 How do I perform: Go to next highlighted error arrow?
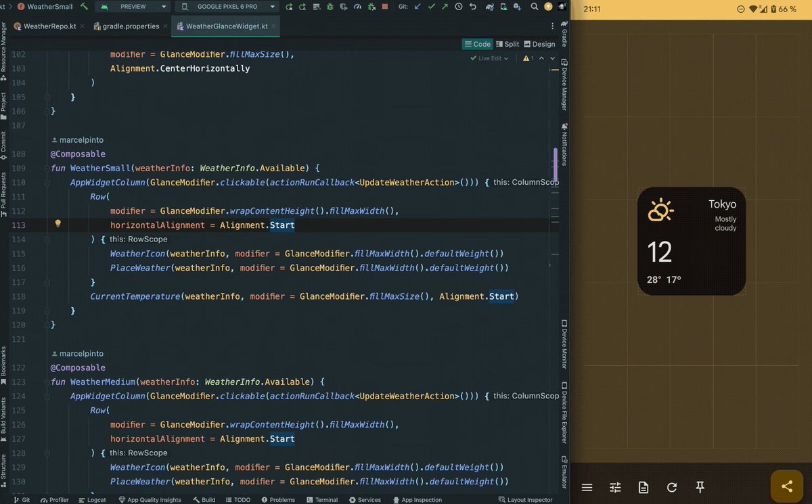coord(552,58)
